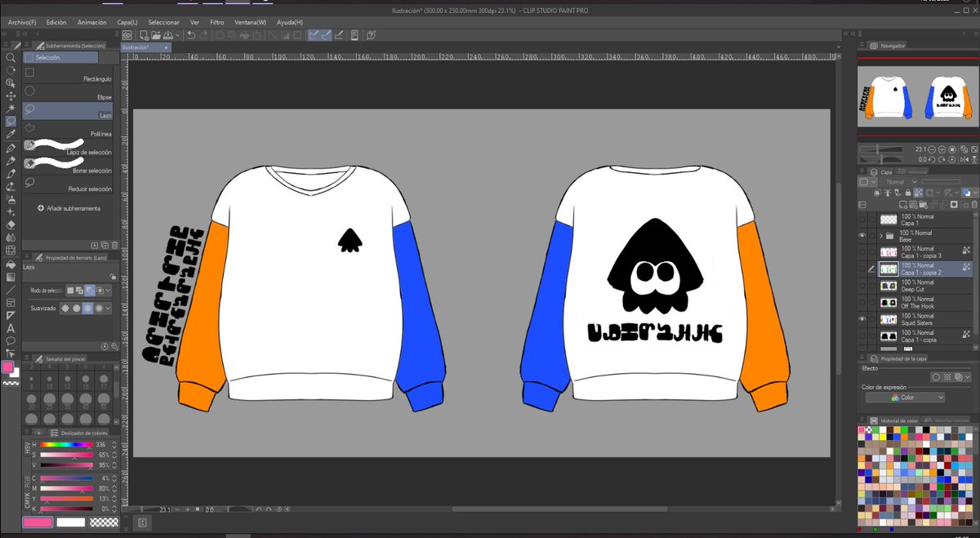The image size is (980, 538).
Task: Select the Eyedropper tool
Action: [11, 134]
